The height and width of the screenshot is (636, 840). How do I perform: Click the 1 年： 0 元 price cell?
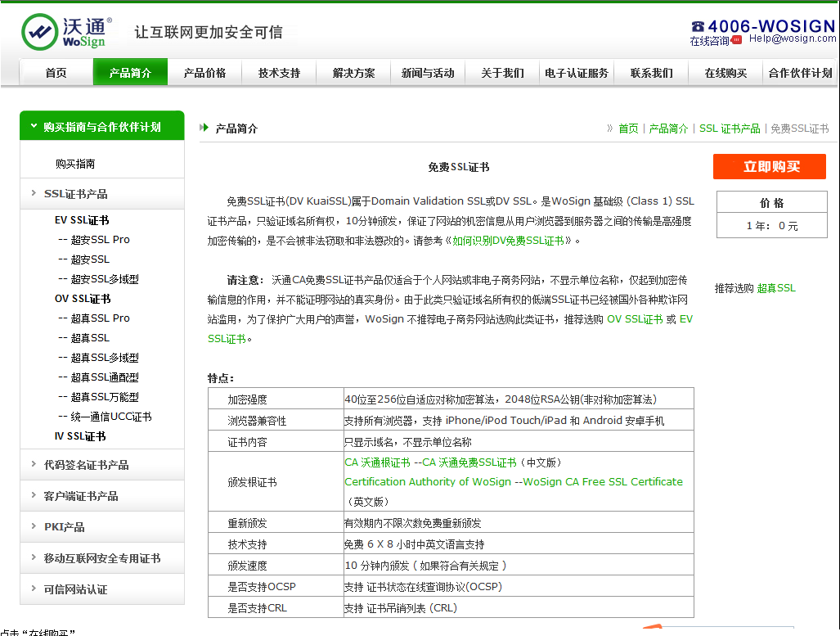click(x=772, y=226)
